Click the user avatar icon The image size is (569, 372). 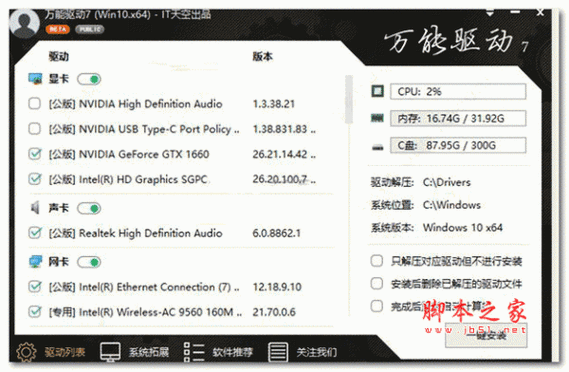24,23
